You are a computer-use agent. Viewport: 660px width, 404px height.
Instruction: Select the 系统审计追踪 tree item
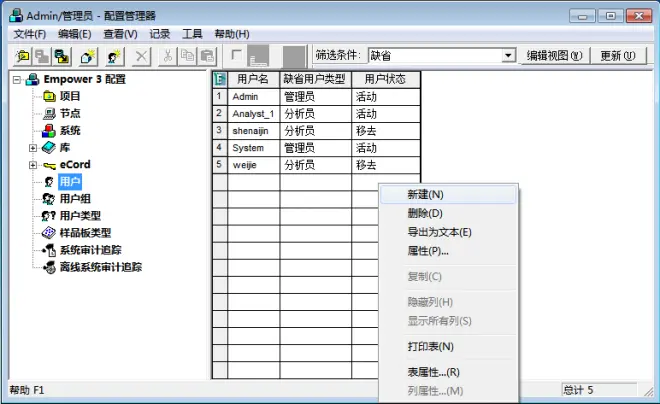pyautogui.click(x=90, y=250)
